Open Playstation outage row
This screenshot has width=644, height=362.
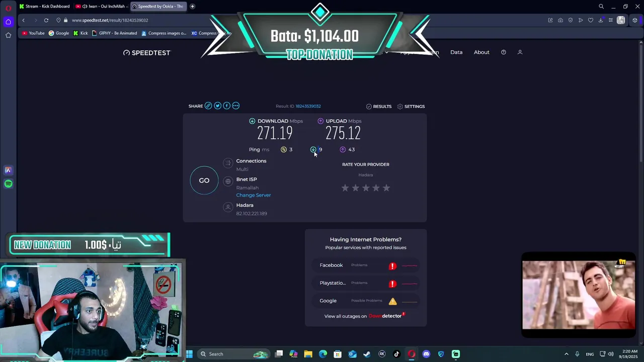pyautogui.click(x=366, y=283)
